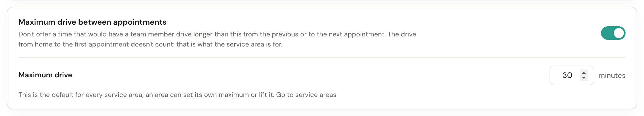Focus the maximum drive minutes field showing 30
644x116 pixels.
[x=572, y=75]
